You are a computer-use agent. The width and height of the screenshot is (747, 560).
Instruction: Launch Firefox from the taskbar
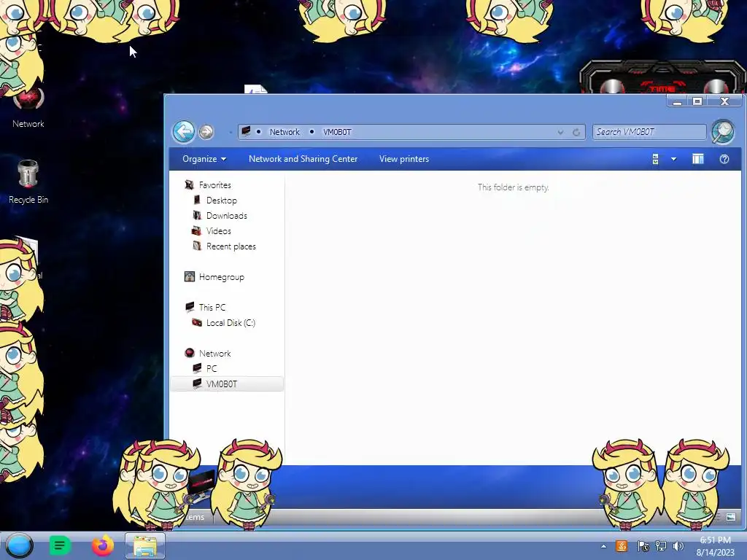click(x=102, y=545)
